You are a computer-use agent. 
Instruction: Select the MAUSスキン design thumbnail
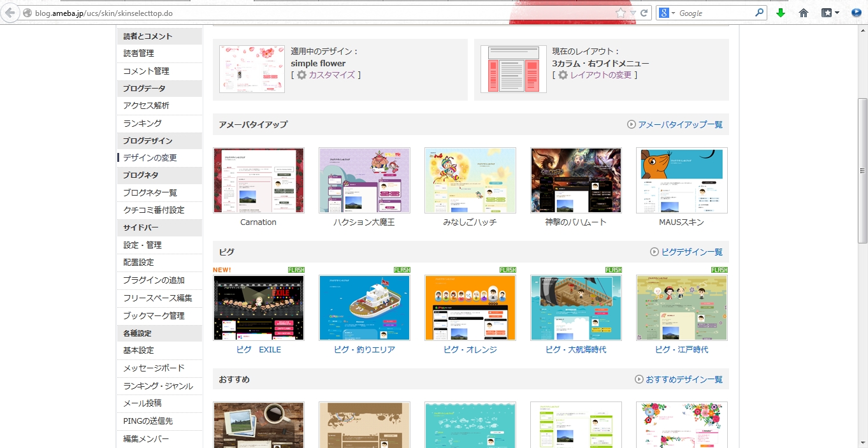[682, 180]
